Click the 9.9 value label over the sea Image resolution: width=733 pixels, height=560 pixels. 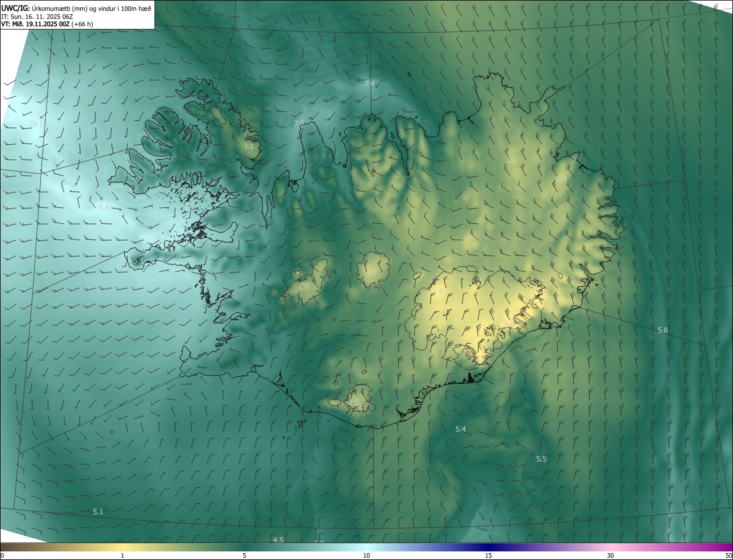[x=104, y=207]
